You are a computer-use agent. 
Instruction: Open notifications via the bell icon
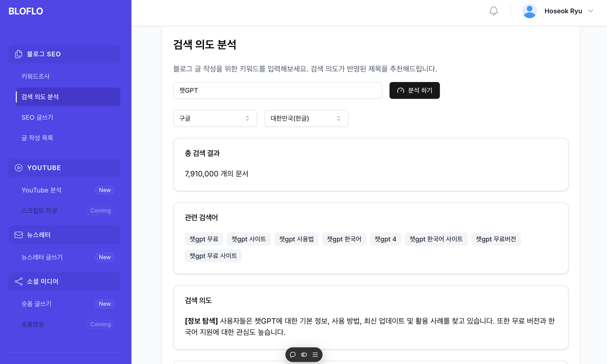click(x=494, y=11)
